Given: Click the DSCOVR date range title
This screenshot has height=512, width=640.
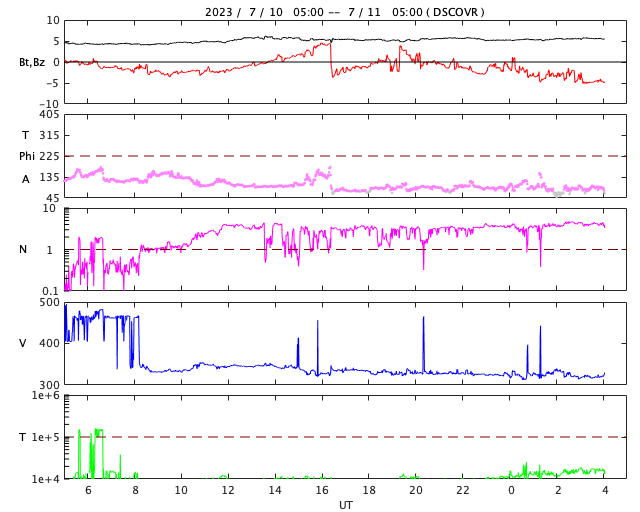Looking at the screenshot, I should 344,12.
